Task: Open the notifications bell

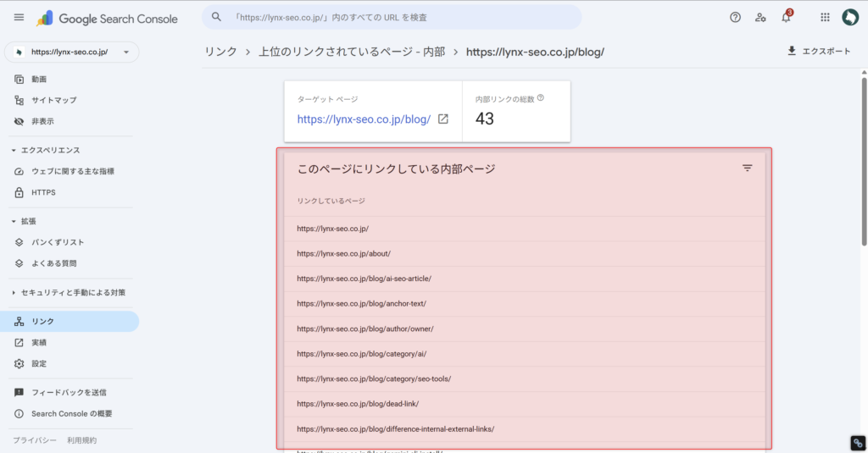Action: (786, 17)
